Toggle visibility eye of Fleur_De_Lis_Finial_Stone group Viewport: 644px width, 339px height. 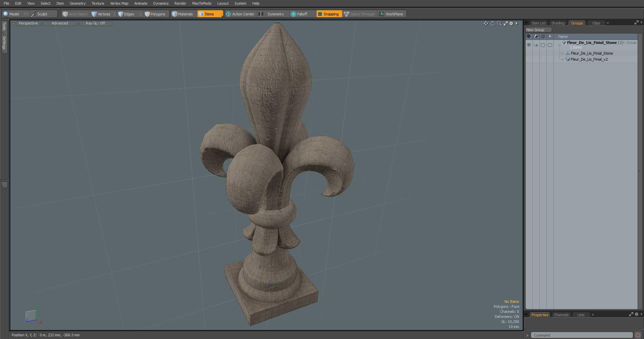(529, 45)
